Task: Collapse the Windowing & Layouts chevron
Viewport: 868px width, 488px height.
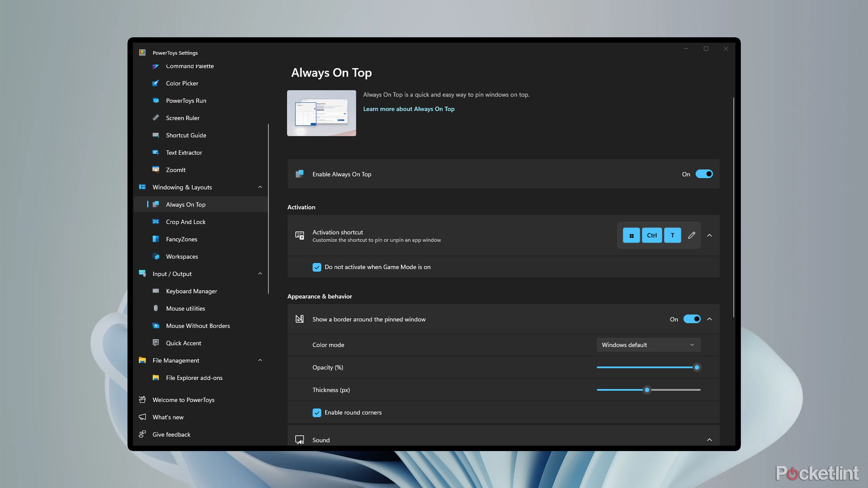Action: [x=260, y=187]
